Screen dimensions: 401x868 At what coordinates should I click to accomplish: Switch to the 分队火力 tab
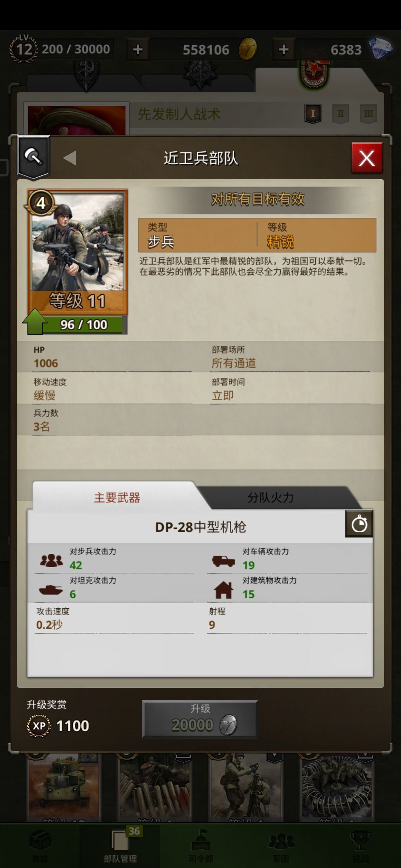pyautogui.click(x=270, y=497)
